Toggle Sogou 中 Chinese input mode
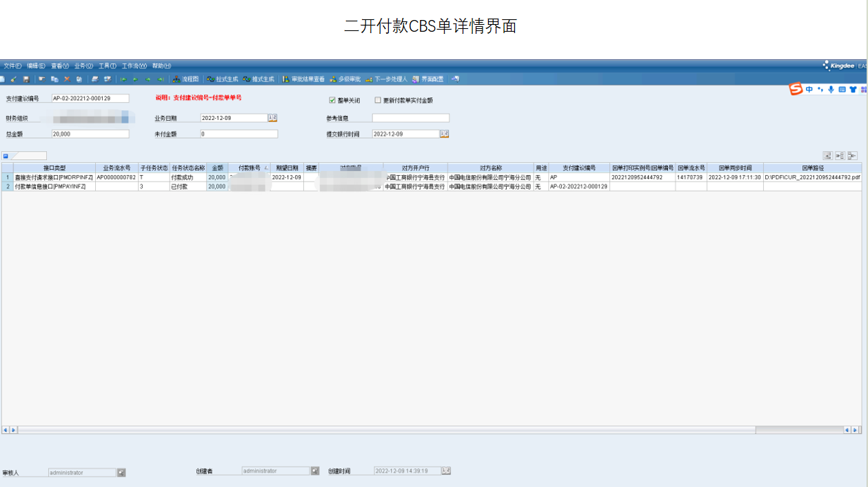This screenshot has height=487, width=868. click(809, 89)
